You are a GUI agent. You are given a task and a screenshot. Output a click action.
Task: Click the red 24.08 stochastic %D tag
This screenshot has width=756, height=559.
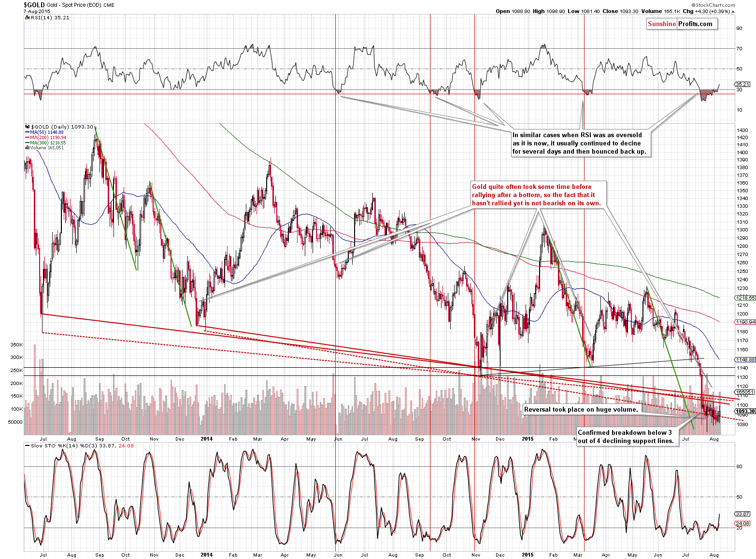pos(743,523)
